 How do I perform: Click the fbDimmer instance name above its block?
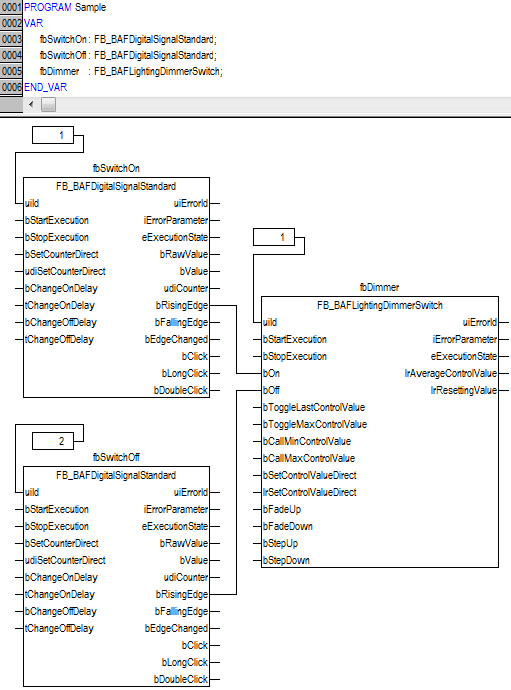pyautogui.click(x=379, y=287)
